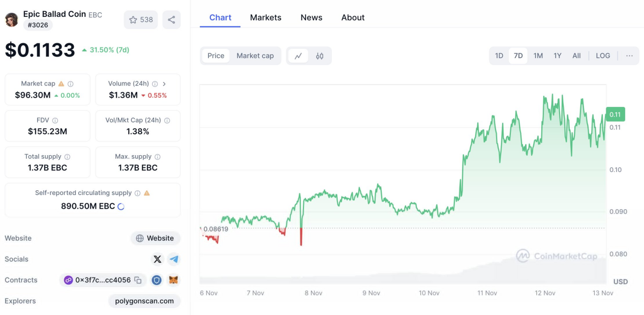
Task: Click the 10 Nov date axis label
Action: tap(429, 293)
